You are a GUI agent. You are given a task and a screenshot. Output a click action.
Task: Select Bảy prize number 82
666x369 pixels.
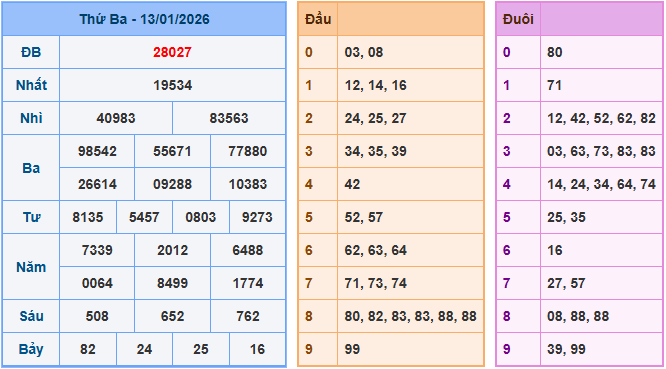pos(87,349)
